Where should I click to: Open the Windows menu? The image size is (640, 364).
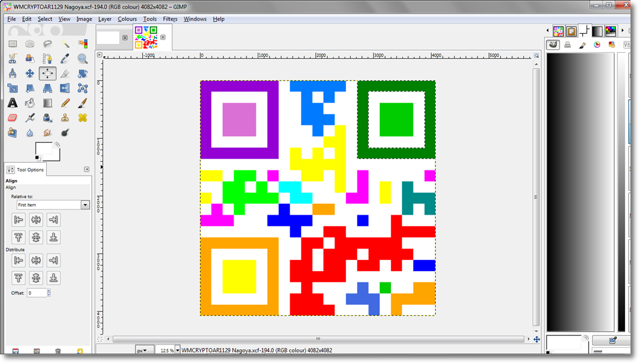click(x=195, y=19)
